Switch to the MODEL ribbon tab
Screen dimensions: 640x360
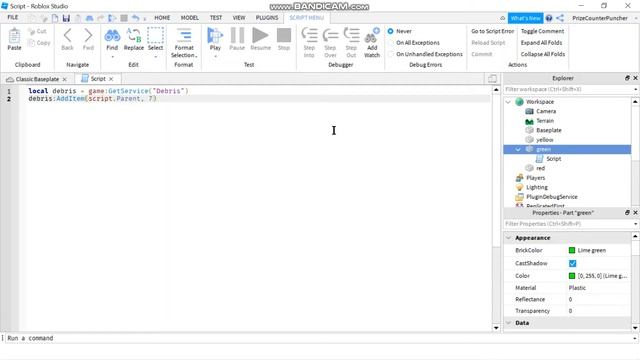click(190, 18)
